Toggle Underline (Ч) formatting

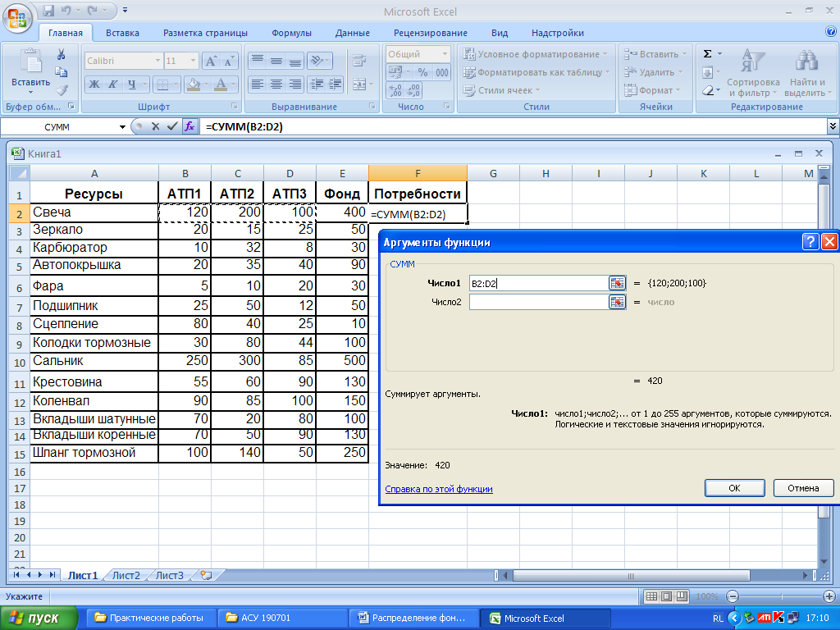(x=132, y=84)
